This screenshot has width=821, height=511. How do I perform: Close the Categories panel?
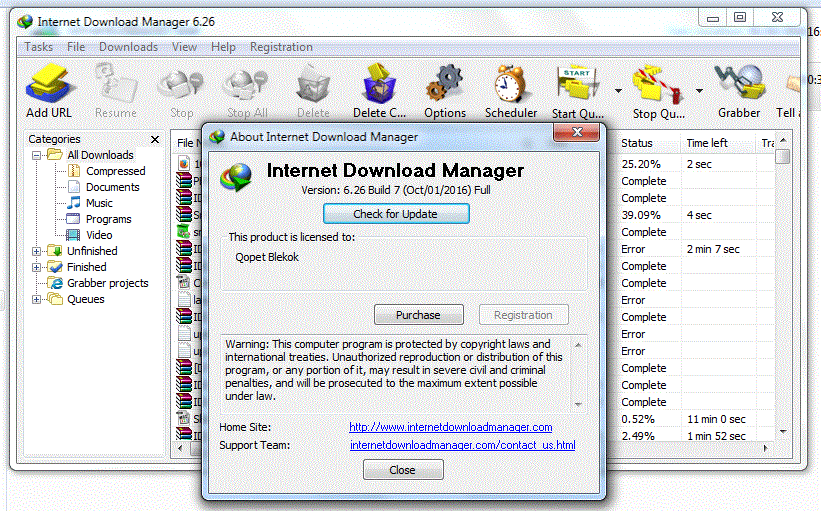[x=155, y=139]
